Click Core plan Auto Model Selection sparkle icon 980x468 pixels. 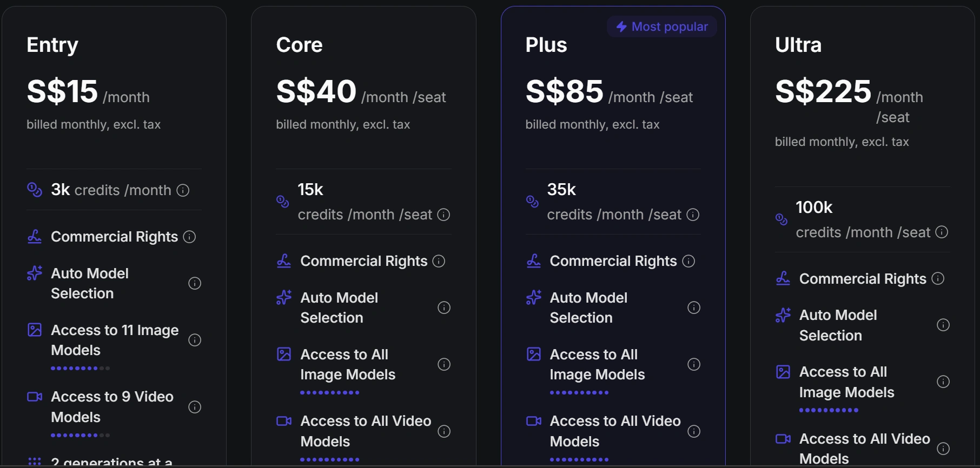[284, 297]
